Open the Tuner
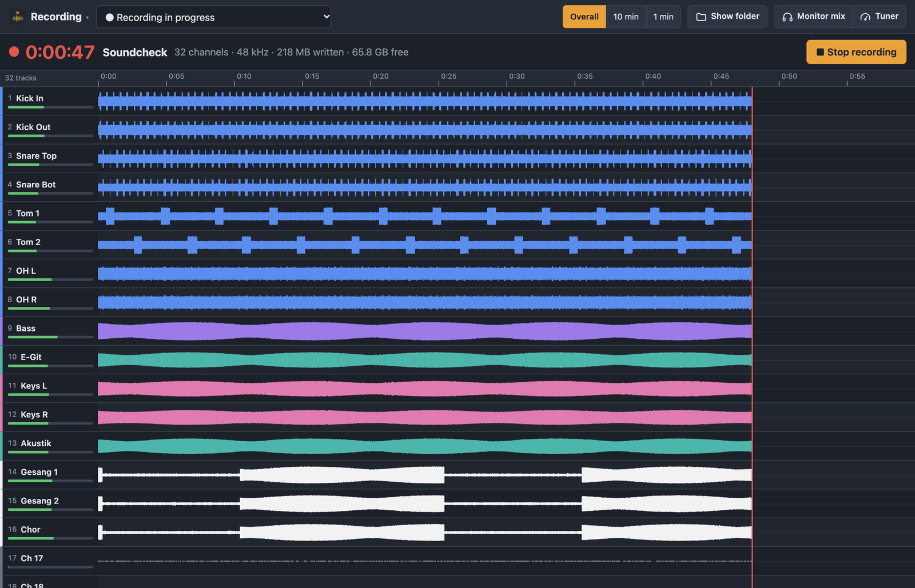The height and width of the screenshot is (588, 915). [x=880, y=17]
